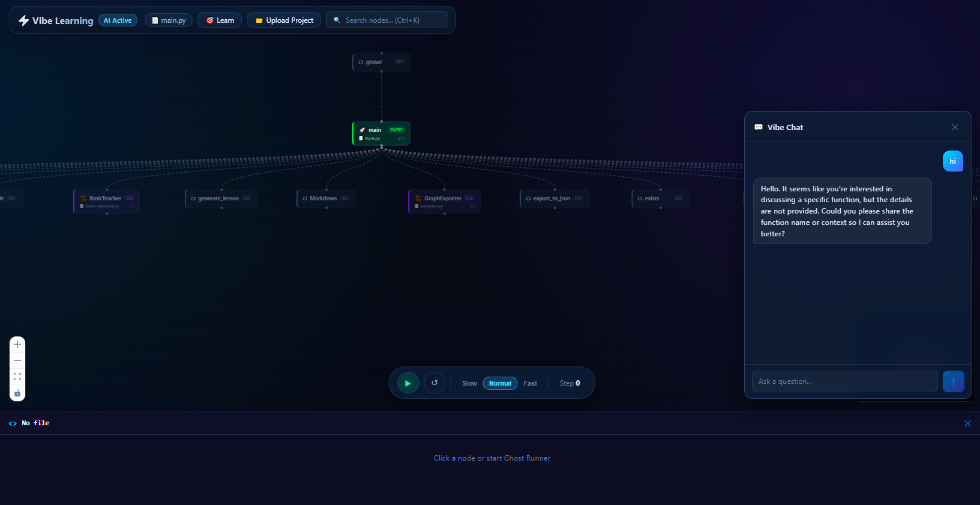The width and height of the screenshot is (980, 505).
Task: Fit the graph to view
Action: [17, 377]
